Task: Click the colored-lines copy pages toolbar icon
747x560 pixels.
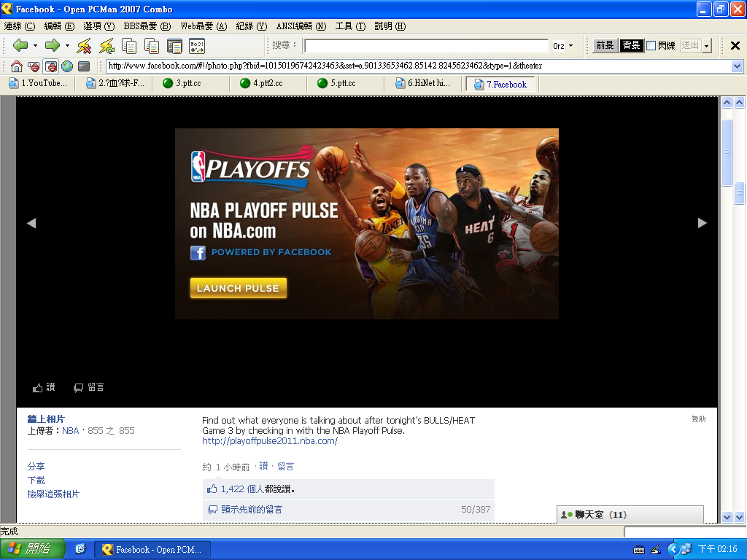Action: [152, 46]
